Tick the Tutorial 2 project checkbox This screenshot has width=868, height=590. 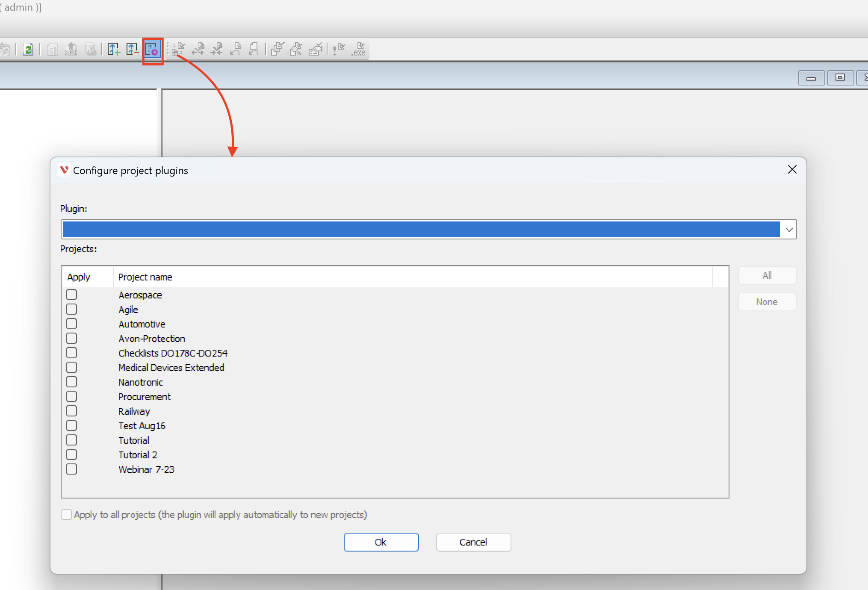[x=71, y=454]
